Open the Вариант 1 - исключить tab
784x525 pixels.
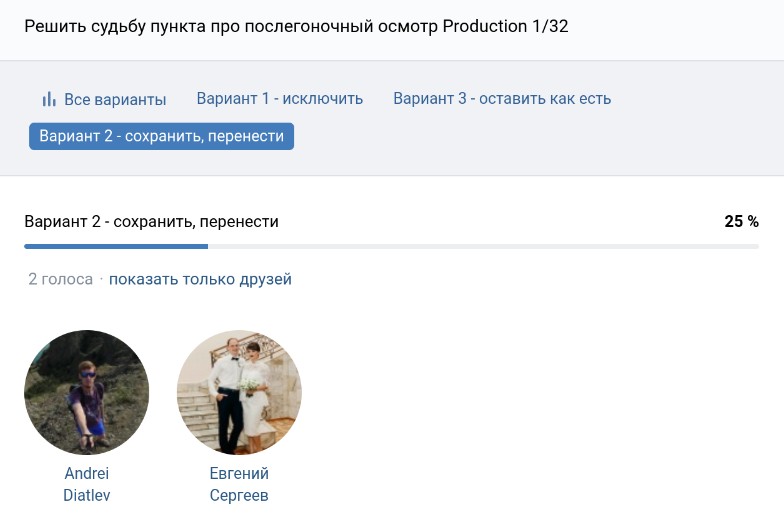point(279,99)
